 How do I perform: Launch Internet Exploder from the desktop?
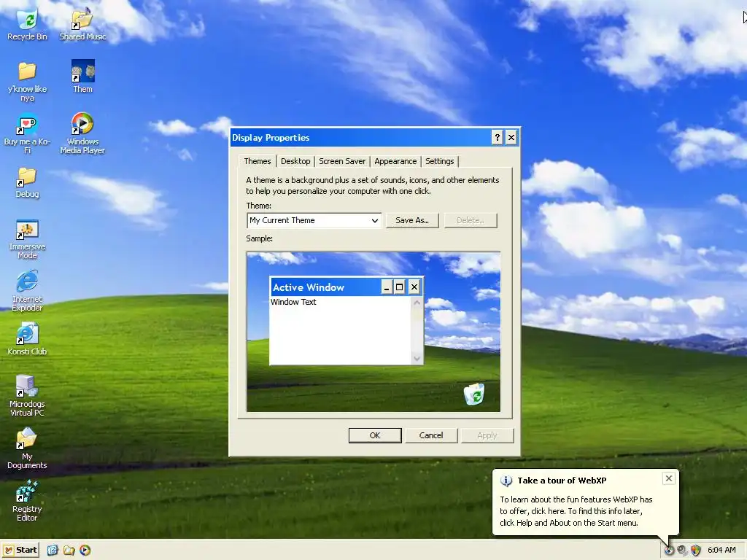(27, 292)
